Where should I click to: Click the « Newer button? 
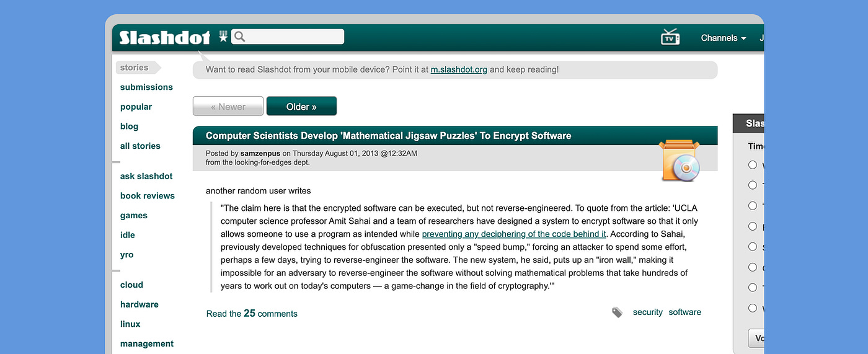pyautogui.click(x=228, y=106)
